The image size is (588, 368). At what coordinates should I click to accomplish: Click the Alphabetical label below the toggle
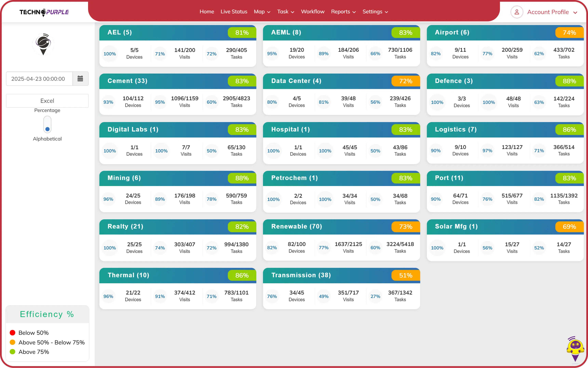47,139
